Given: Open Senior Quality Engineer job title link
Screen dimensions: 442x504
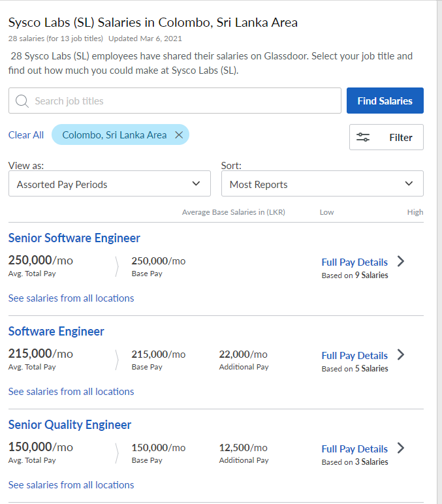Looking at the screenshot, I should click(x=70, y=425).
